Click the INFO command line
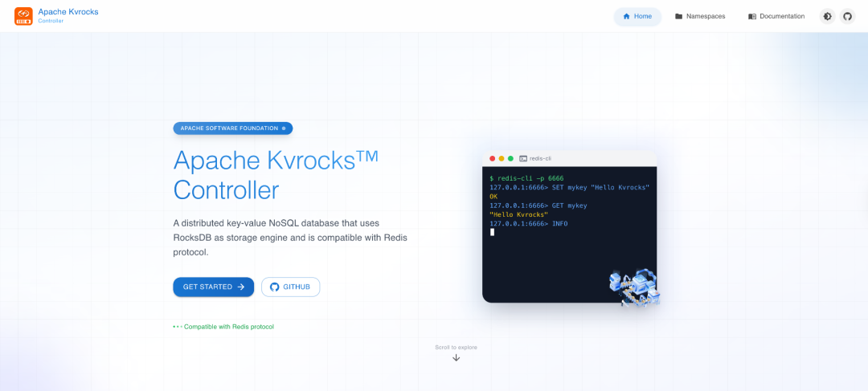Screen dimensions: 868x391 point(529,223)
